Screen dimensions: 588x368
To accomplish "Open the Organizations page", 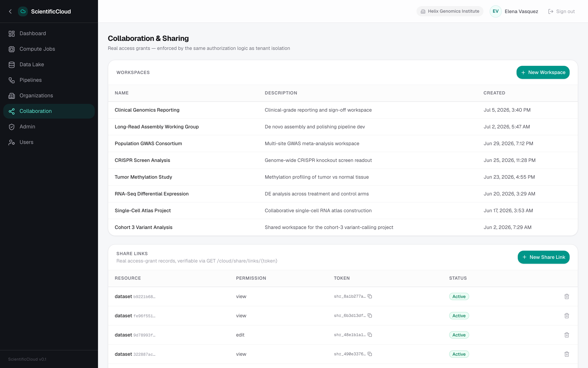I will [x=49, y=96].
